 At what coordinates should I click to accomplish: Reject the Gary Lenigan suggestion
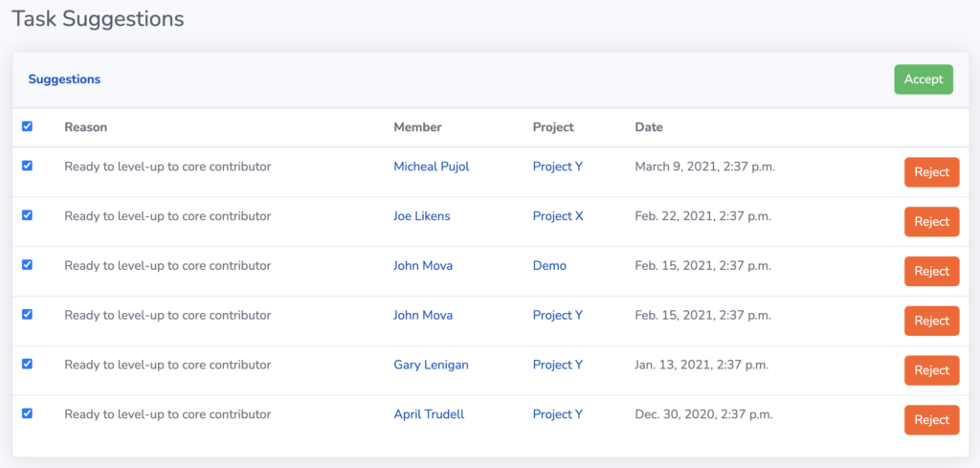(932, 370)
